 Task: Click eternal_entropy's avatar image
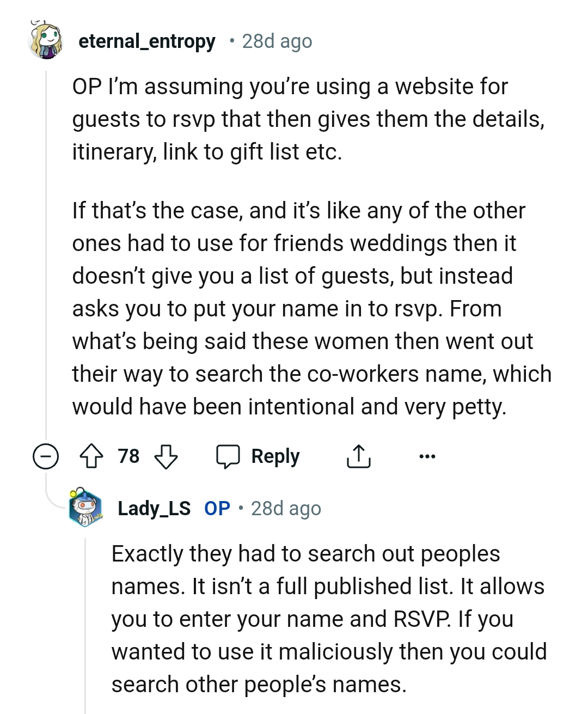coord(46,40)
